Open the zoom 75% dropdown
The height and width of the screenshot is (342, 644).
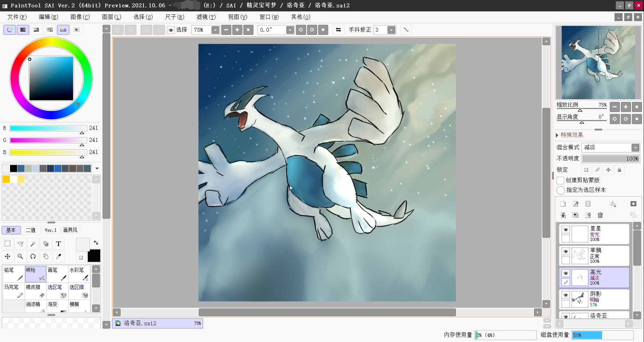(x=215, y=30)
